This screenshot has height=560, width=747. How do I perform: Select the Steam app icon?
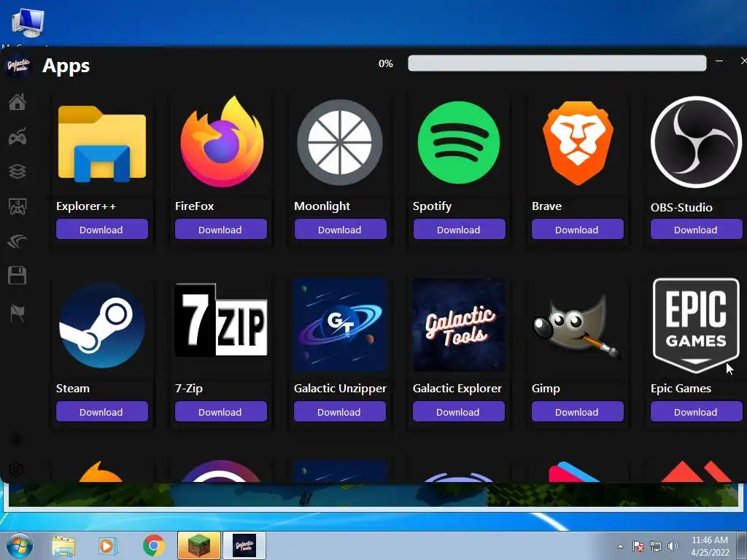[102, 325]
